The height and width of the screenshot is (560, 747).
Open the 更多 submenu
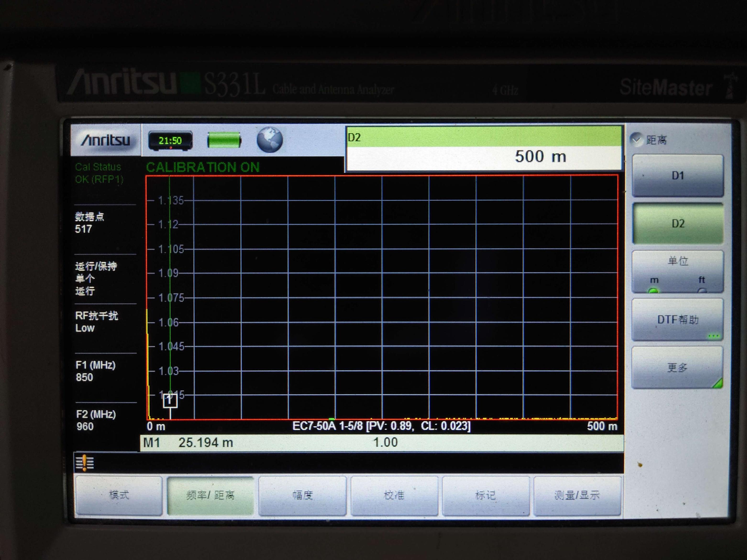(677, 368)
